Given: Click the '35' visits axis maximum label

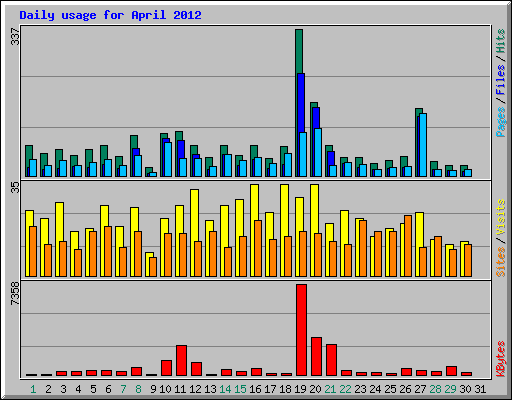Looking at the screenshot, I should point(15,188).
